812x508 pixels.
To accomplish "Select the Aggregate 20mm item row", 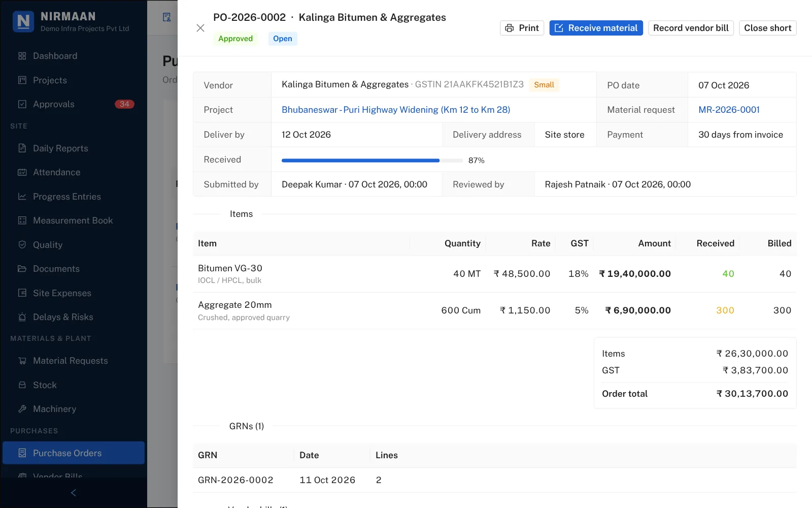I will [494, 310].
